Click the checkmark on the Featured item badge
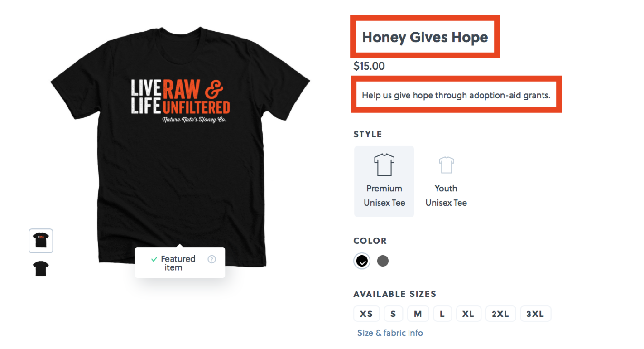644x349 pixels. 154,259
